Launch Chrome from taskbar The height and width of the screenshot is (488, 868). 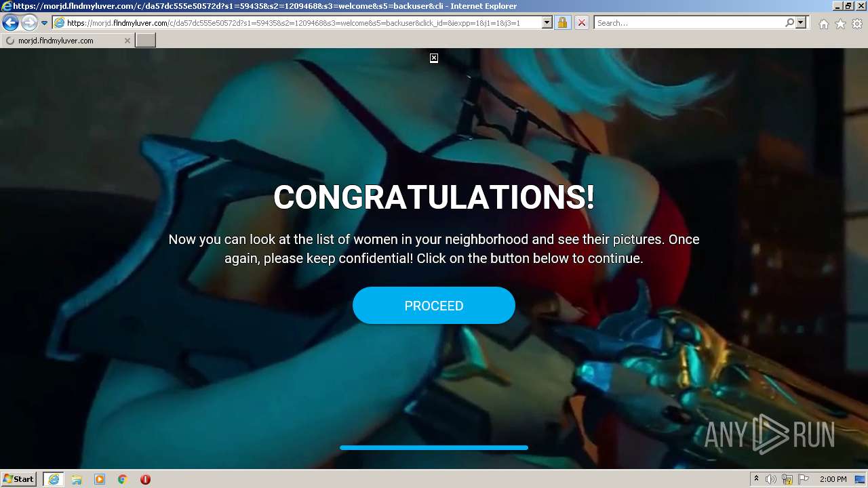[123, 479]
